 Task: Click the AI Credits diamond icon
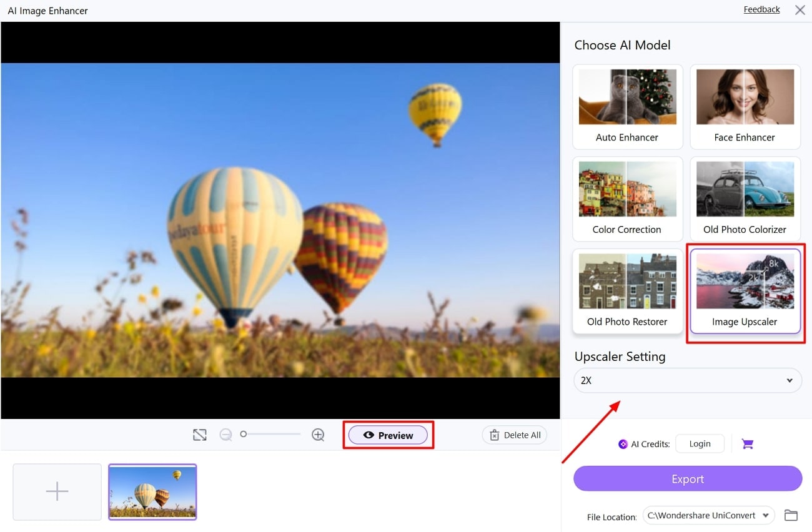tap(623, 444)
